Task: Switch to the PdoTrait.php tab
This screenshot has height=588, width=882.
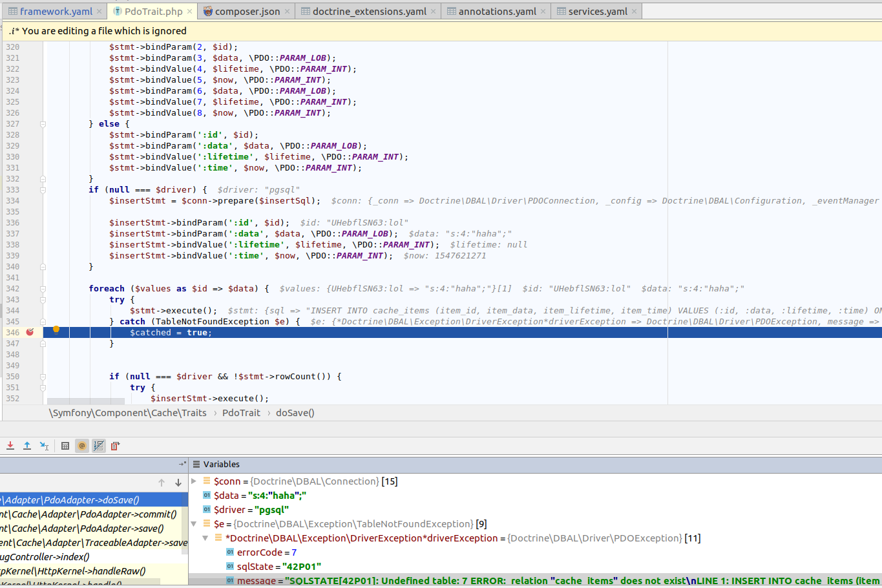Action: [x=154, y=11]
